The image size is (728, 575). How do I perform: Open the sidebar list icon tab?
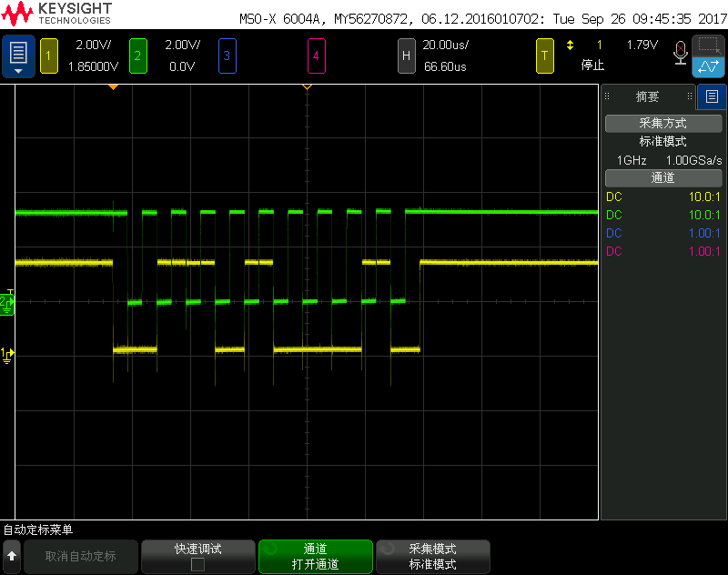(x=712, y=96)
